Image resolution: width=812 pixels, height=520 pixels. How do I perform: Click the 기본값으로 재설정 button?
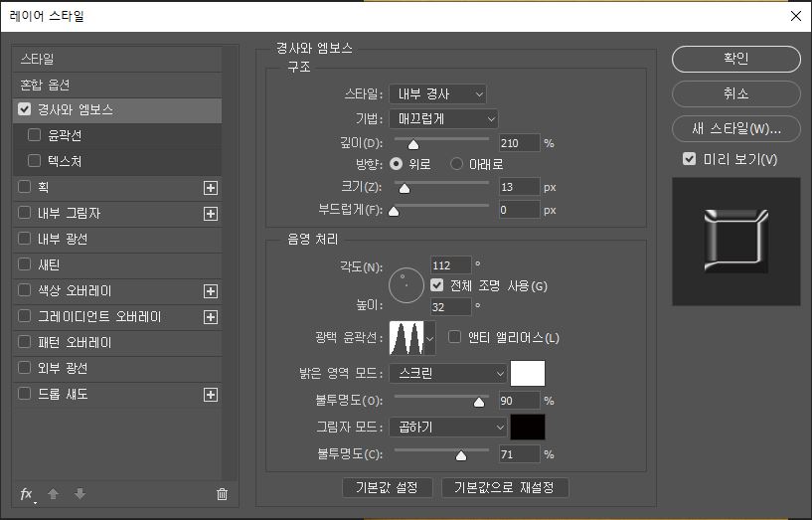click(504, 487)
